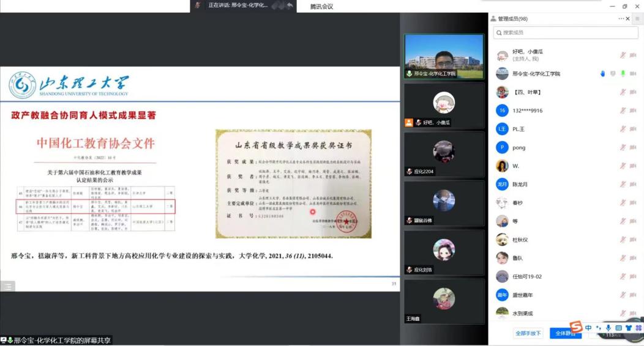This screenshot has height=346, width=644.
Task: Click the muted mic icon for 任怡可19-02
Action: point(623,277)
